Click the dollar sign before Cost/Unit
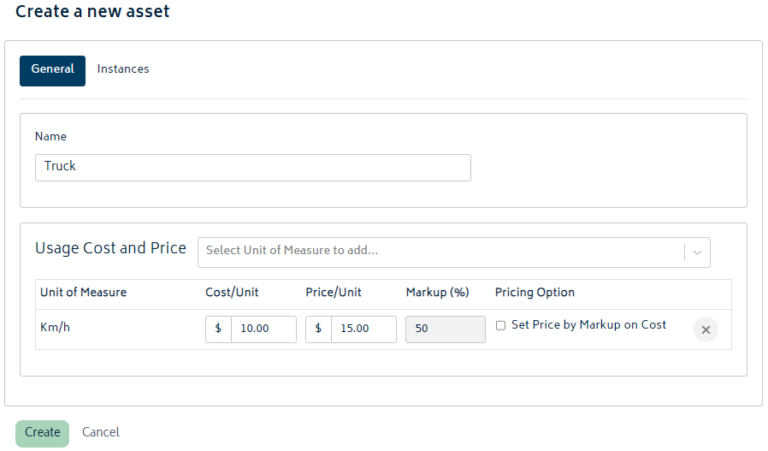Screen dimensions: 768x451 [x=218, y=329]
